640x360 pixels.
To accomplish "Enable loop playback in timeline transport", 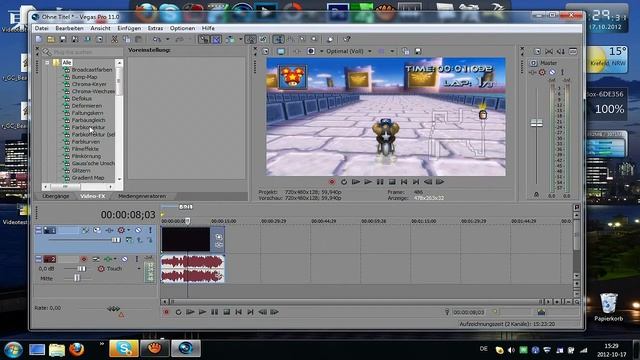I will click(178, 312).
